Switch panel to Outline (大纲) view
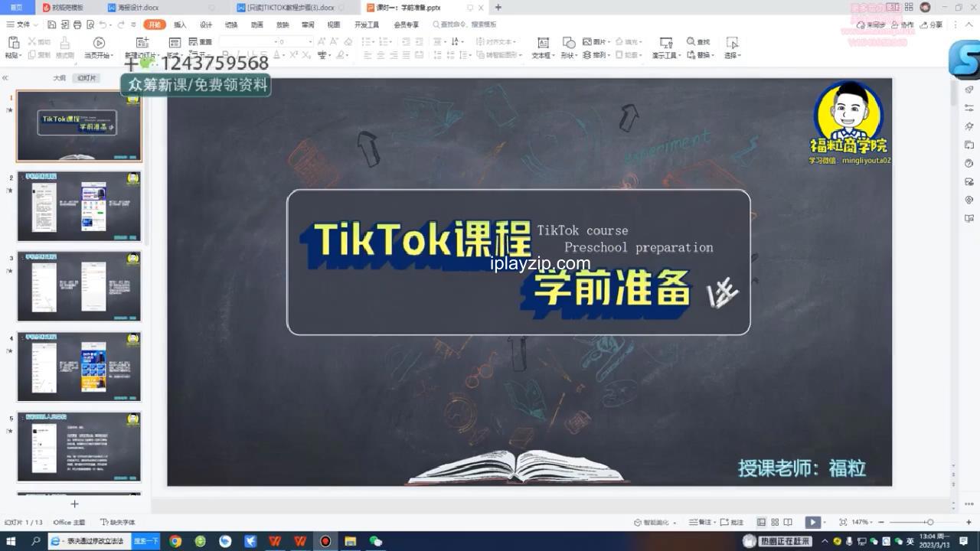 tap(59, 78)
